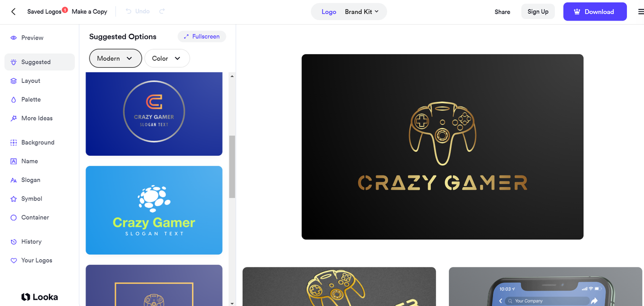
Task: Click the suggestions scrollbar thumb
Action: coord(232,166)
